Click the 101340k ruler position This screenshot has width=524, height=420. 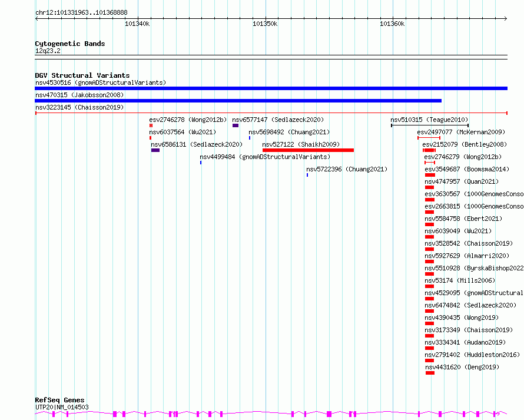click(x=137, y=24)
